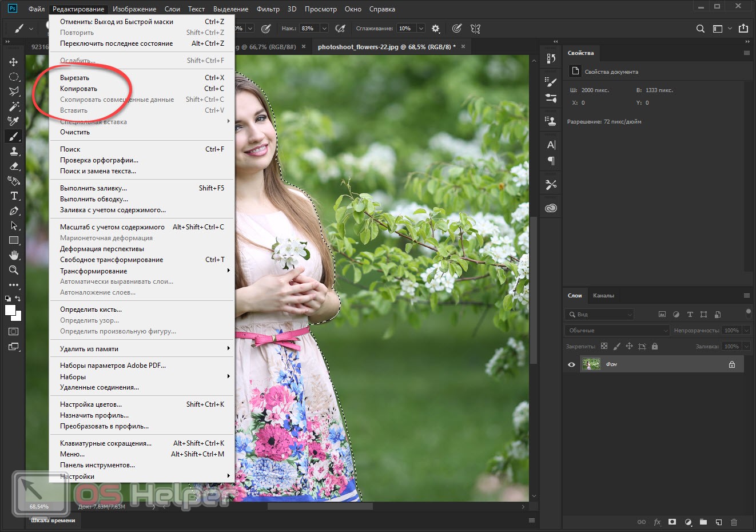The image size is (756, 532).
Task: Select the Move tool
Action: tap(14, 62)
